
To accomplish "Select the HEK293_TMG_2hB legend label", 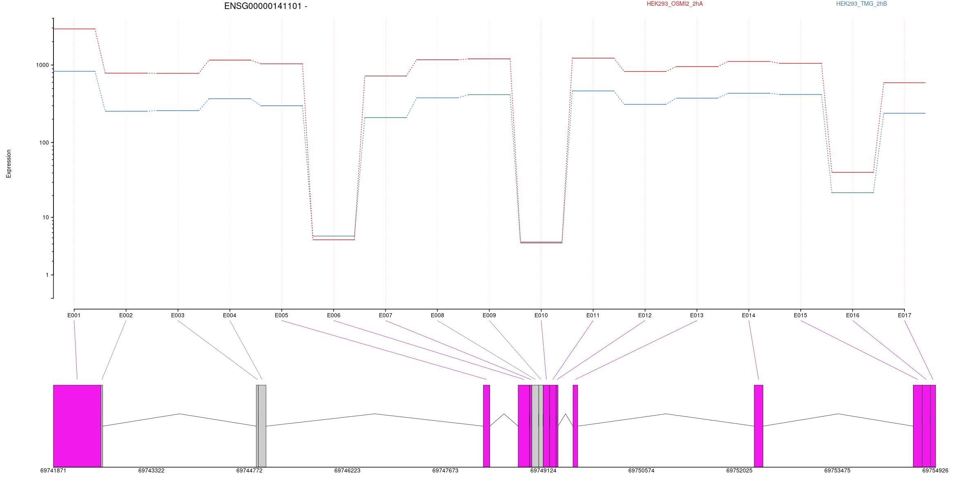I will (862, 4).
